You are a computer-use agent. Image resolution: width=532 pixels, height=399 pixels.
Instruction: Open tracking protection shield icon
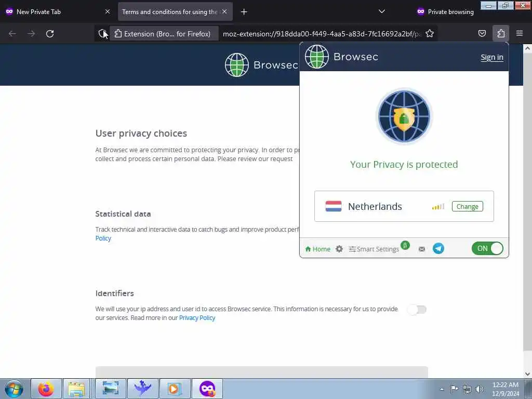click(102, 34)
